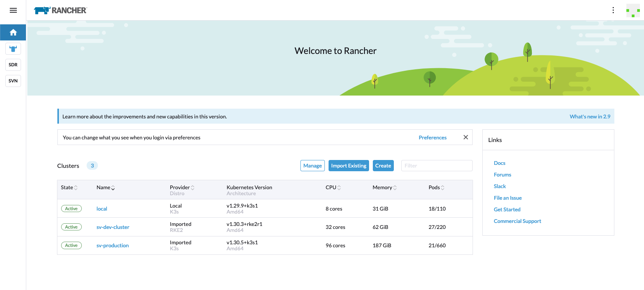Click Active badge of sv-dev-cluster
Viewport: 644px width, 290px height.
(x=71, y=227)
